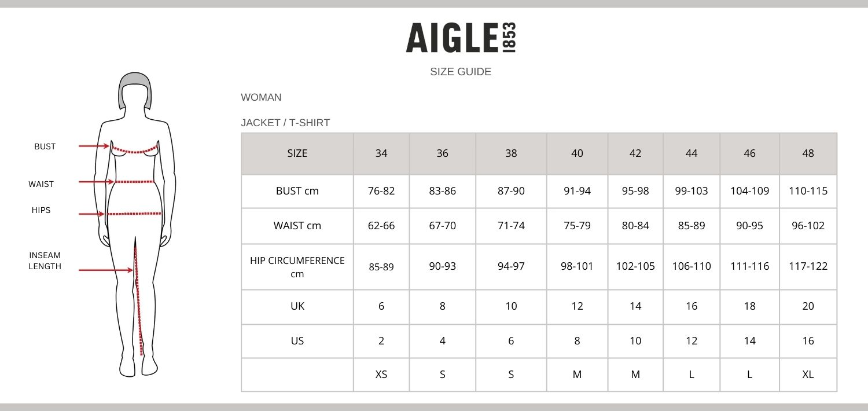Screen dimensions: 868x411
Task: Click US size 16 cell
Action: pyautogui.click(x=808, y=341)
